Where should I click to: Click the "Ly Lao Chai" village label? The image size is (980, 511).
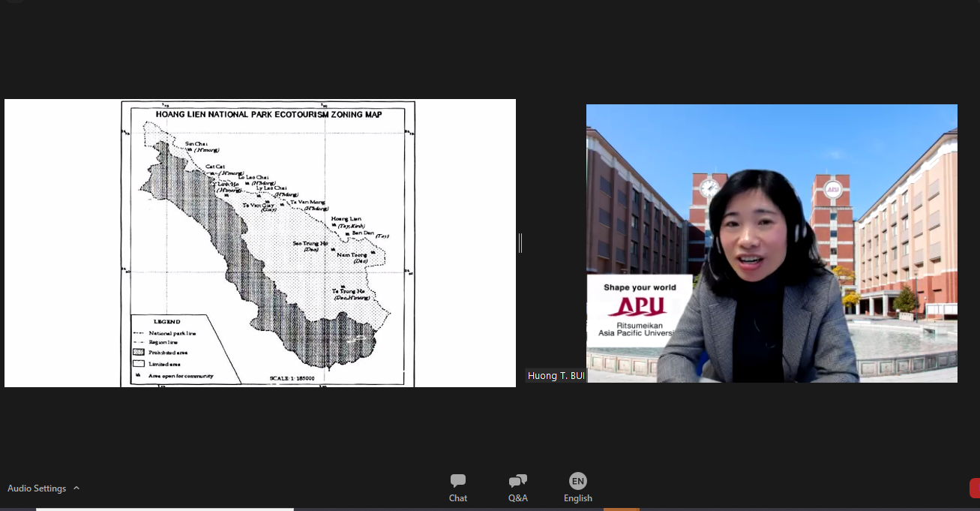click(x=271, y=188)
